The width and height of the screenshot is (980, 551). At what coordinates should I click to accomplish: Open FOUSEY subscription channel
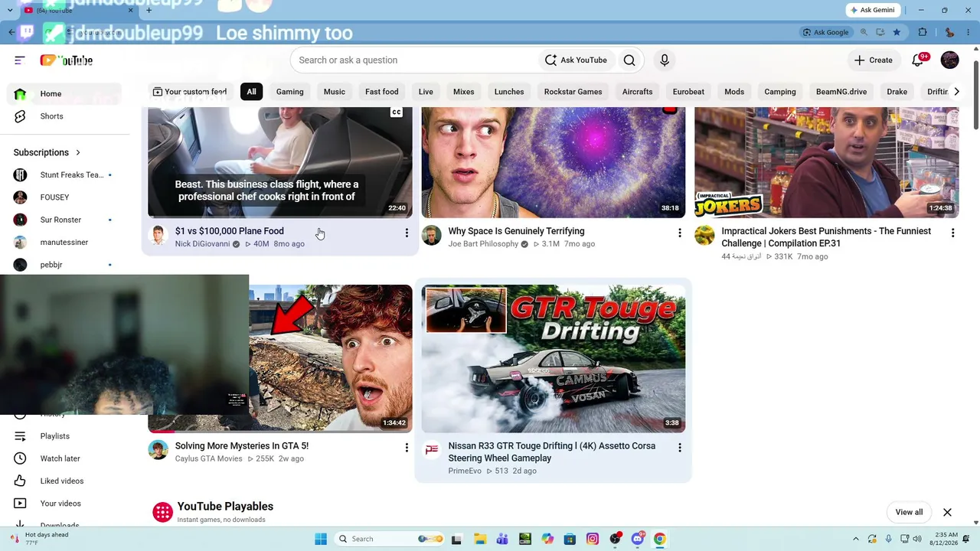click(x=65, y=197)
